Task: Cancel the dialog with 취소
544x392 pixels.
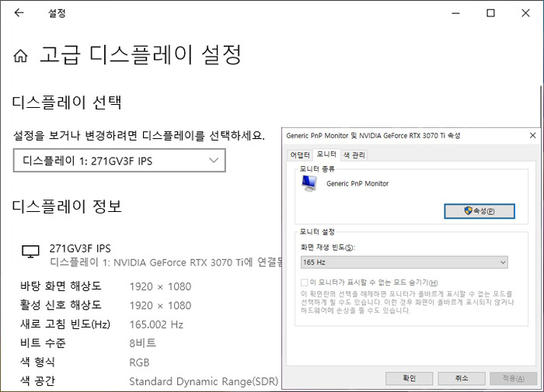Action: pyautogui.click(x=461, y=379)
